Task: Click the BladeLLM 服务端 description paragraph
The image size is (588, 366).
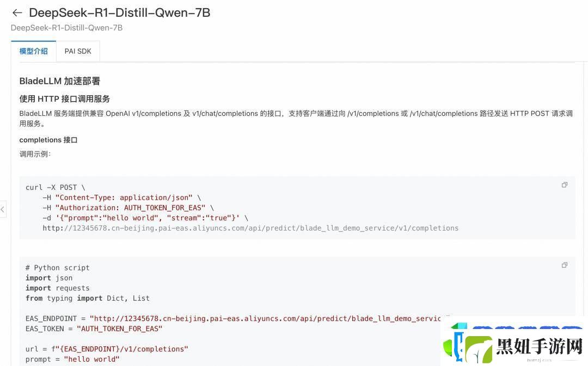Action: pyautogui.click(x=296, y=119)
